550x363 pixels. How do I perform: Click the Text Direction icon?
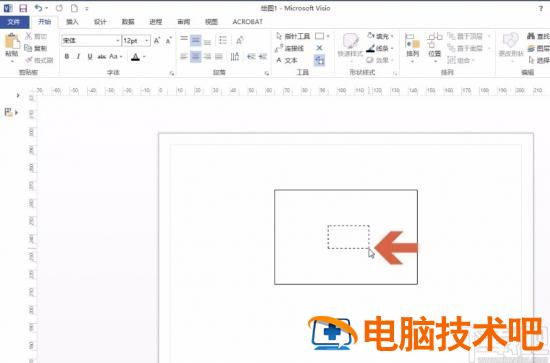235,56
